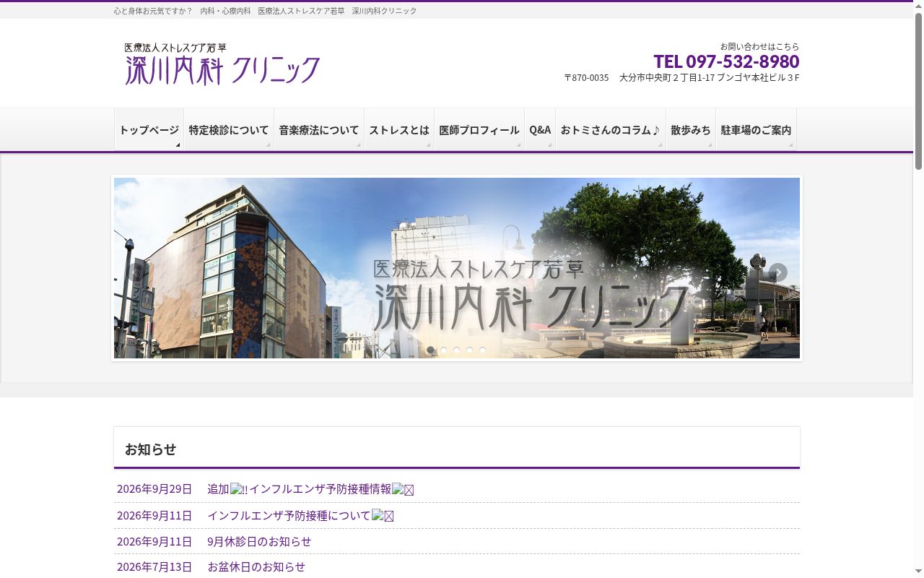Select the third slideshow pagination dot

tap(457, 350)
